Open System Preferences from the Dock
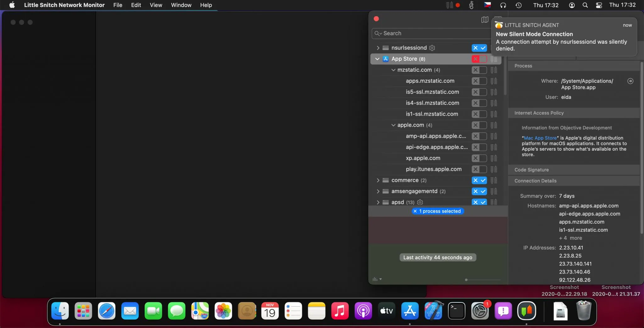The width and height of the screenshot is (644, 328). [480, 311]
